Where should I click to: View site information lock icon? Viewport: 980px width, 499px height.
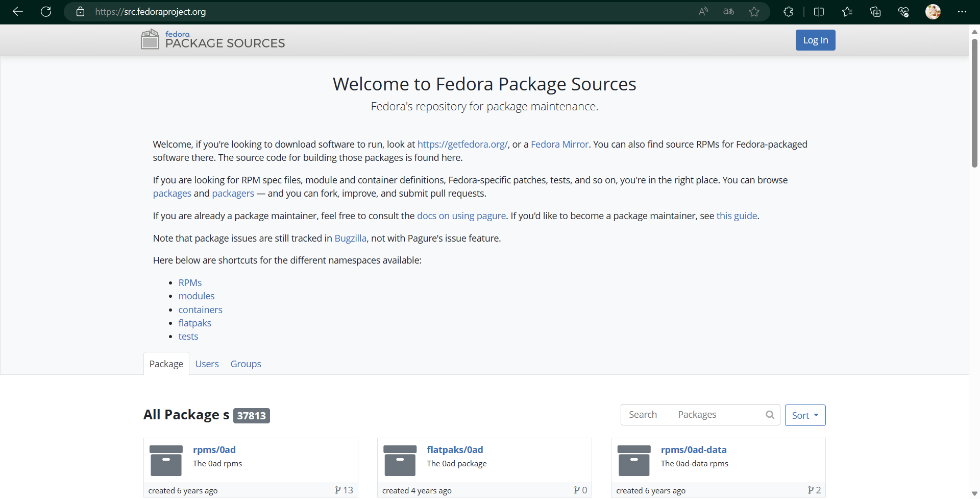[x=80, y=12]
